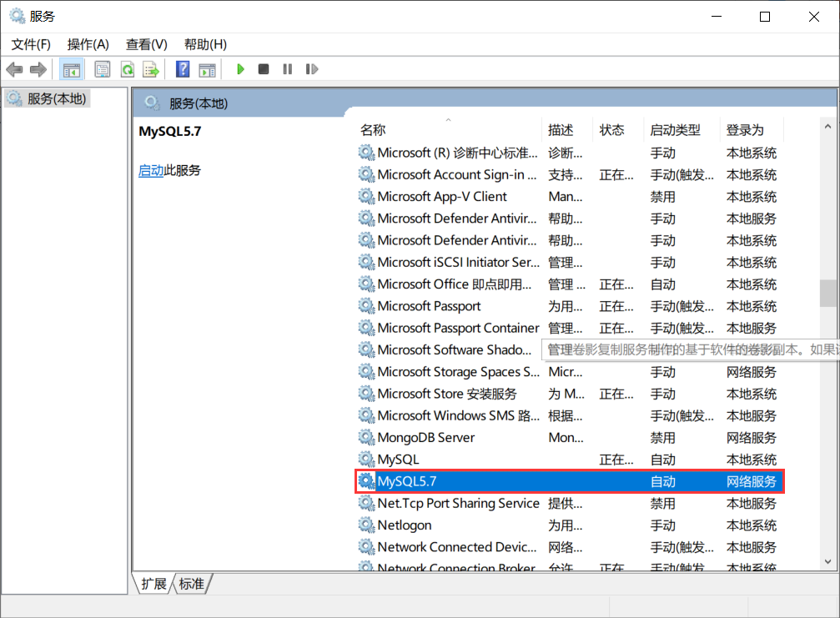Click gear icon beside Microsoft Store 安装服务
Screen dimensions: 840x618
tap(366, 394)
